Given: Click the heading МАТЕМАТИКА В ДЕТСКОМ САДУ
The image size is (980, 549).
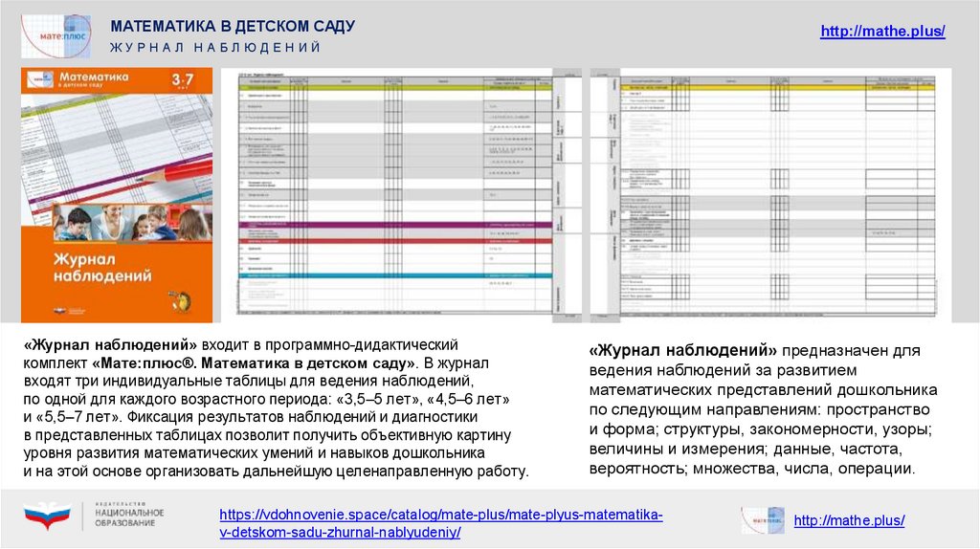Looking at the screenshot, I should [233, 26].
